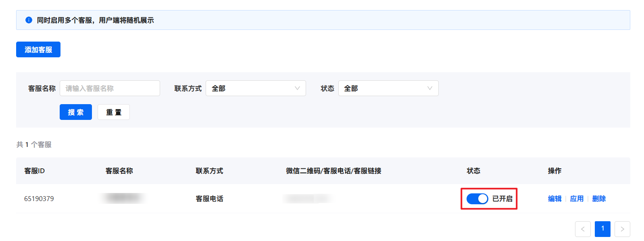Click the 客服ID column header
Image resolution: width=644 pixels, height=241 pixels.
35,171
